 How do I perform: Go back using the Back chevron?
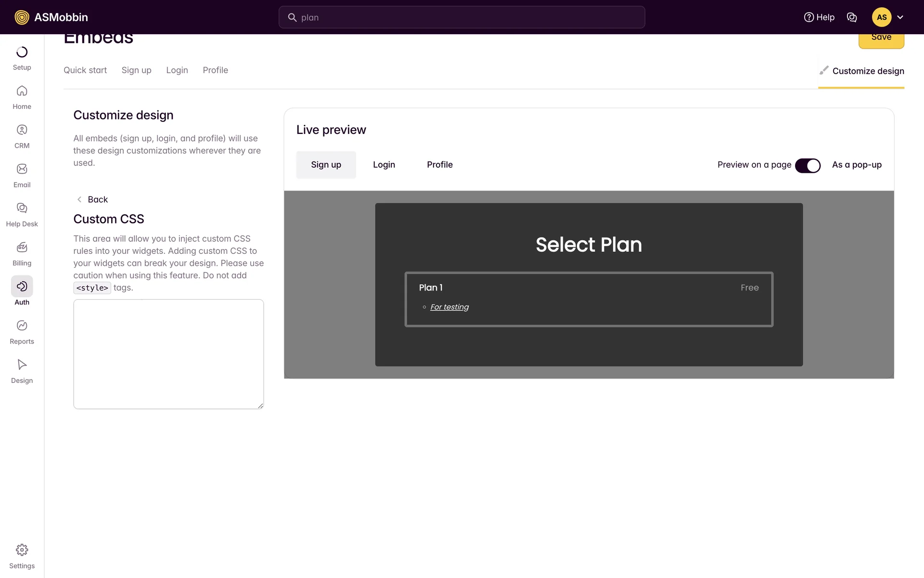pyautogui.click(x=80, y=199)
